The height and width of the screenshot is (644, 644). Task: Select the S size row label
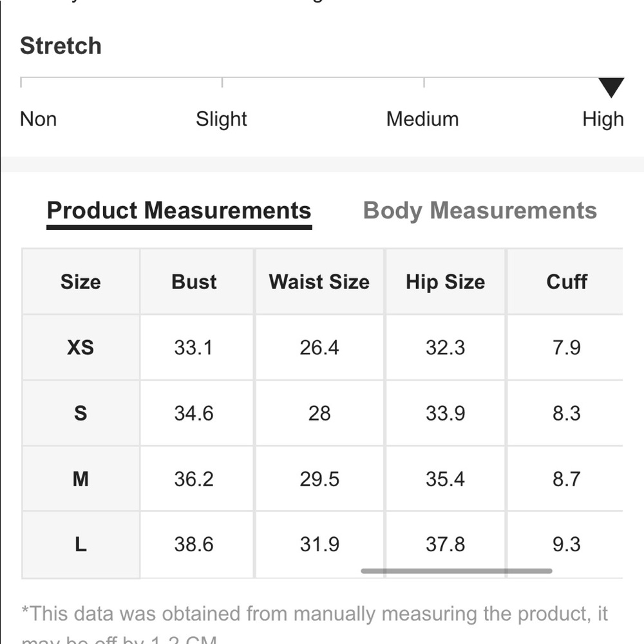(80, 413)
